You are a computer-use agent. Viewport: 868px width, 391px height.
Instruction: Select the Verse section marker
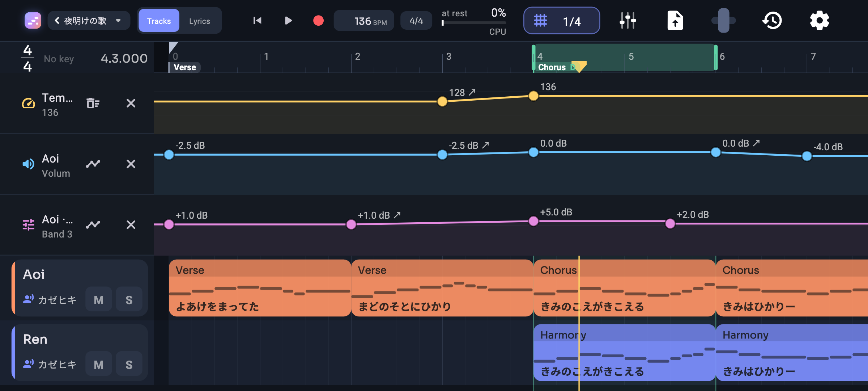coord(185,67)
